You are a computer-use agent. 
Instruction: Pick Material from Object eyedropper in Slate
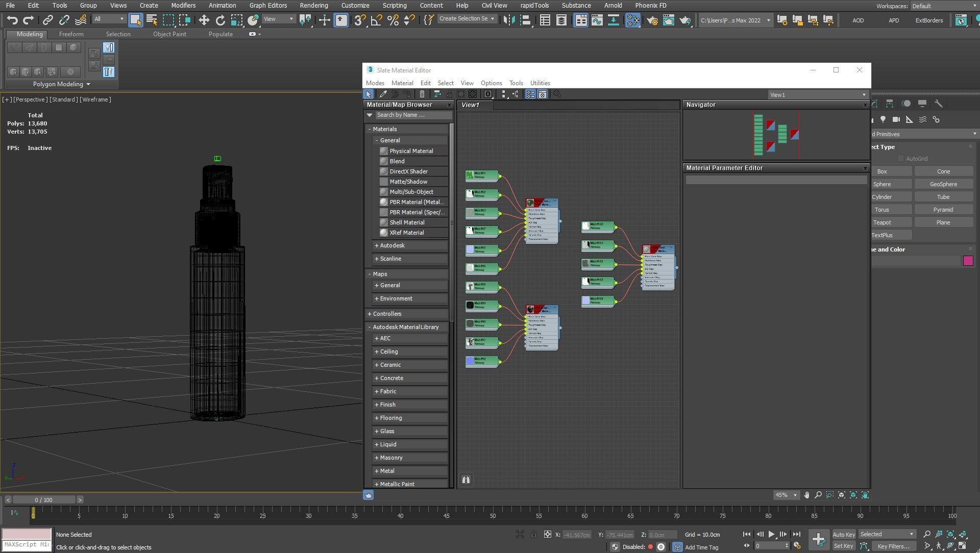click(x=383, y=94)
